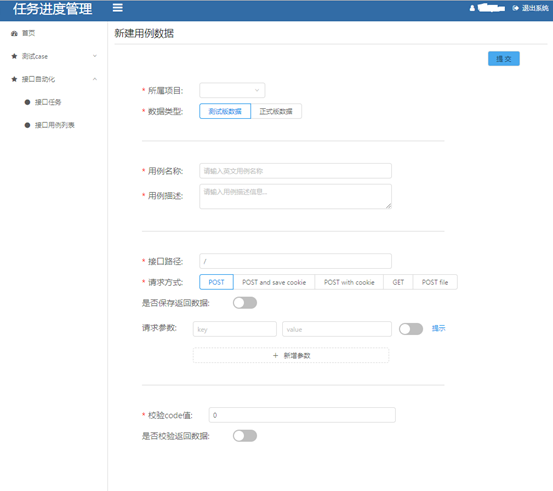Focus the 用例名称 input field
Viewport: 553px width, 491px height.
(296, 171)
